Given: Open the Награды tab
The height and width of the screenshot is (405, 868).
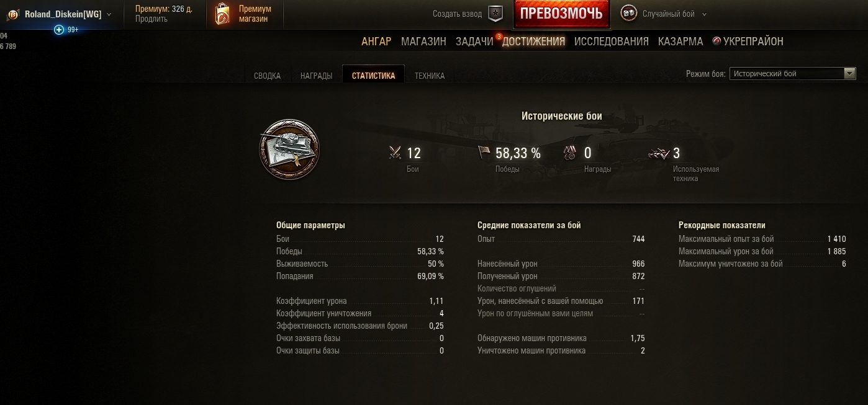Looking at the screenshot, I should point(316,76).
